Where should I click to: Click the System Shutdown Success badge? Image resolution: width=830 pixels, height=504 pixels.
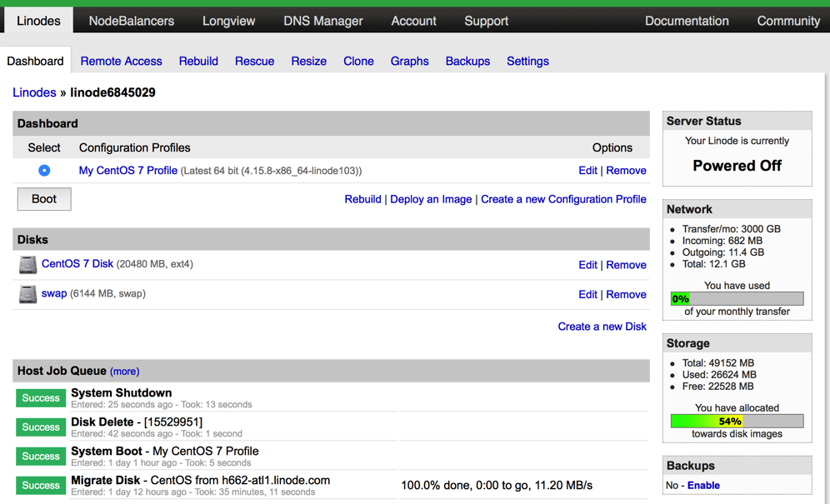pyautogui.click(x=41, y=398)
